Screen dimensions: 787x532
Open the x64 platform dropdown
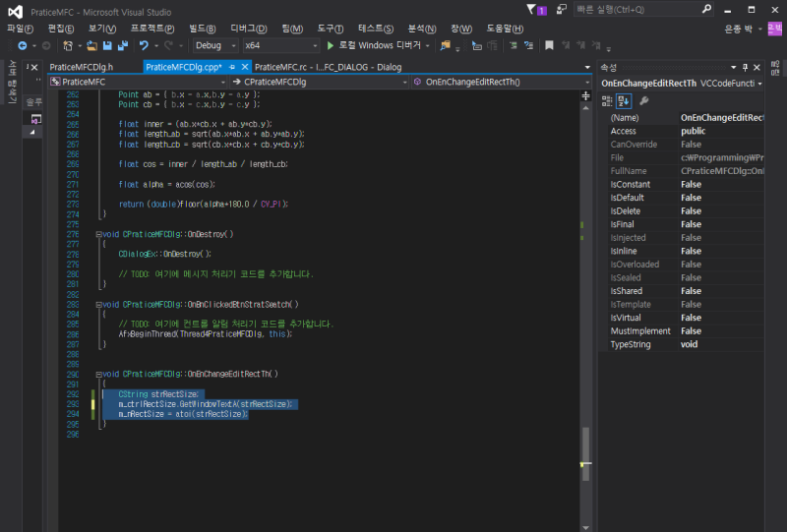point(280,45)
